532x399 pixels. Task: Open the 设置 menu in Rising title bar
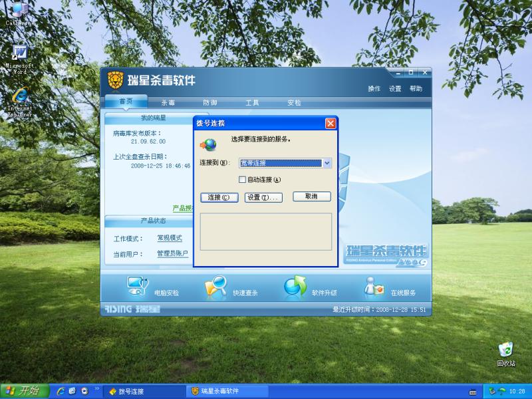point(395,88)
